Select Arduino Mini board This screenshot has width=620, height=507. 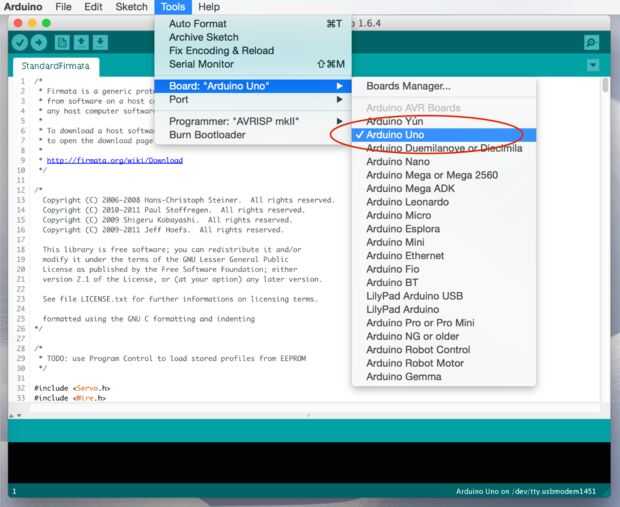click(x=444, y=242)
